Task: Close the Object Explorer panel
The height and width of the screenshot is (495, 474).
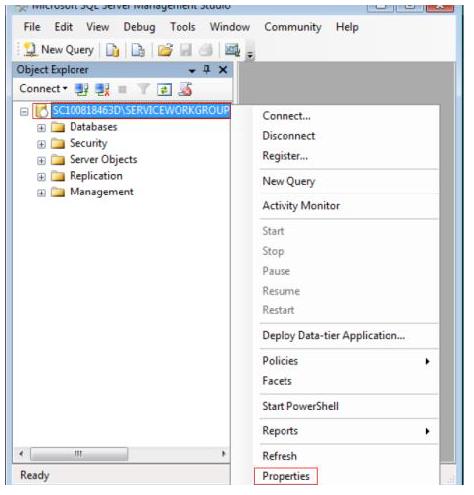Action: (x=223, y=70)
